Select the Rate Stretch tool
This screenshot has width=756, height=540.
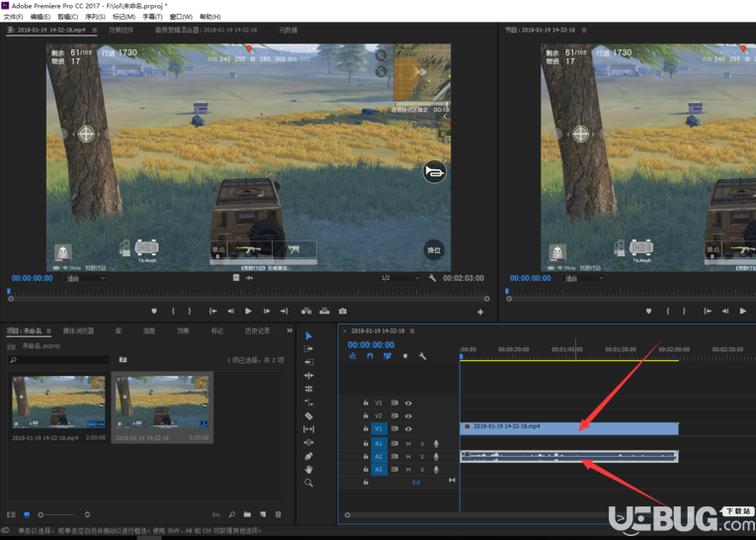(308, 403)
